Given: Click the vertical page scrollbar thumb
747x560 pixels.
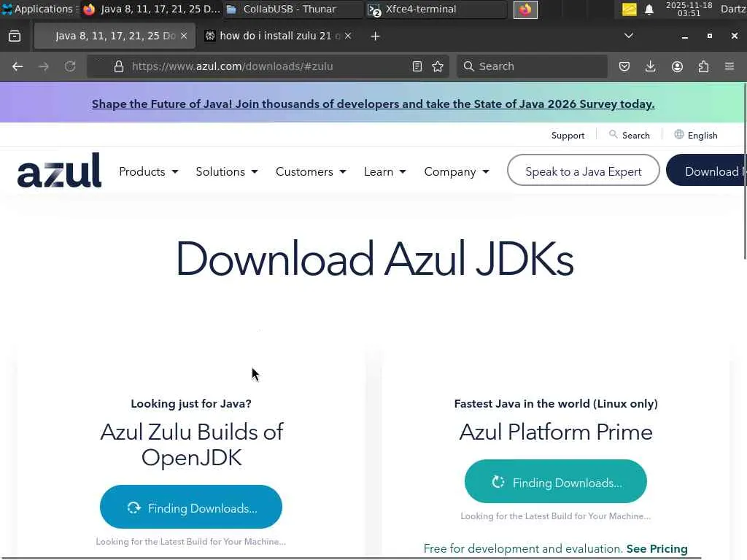Looking at the screenshot, I should [x=745, y=171].
